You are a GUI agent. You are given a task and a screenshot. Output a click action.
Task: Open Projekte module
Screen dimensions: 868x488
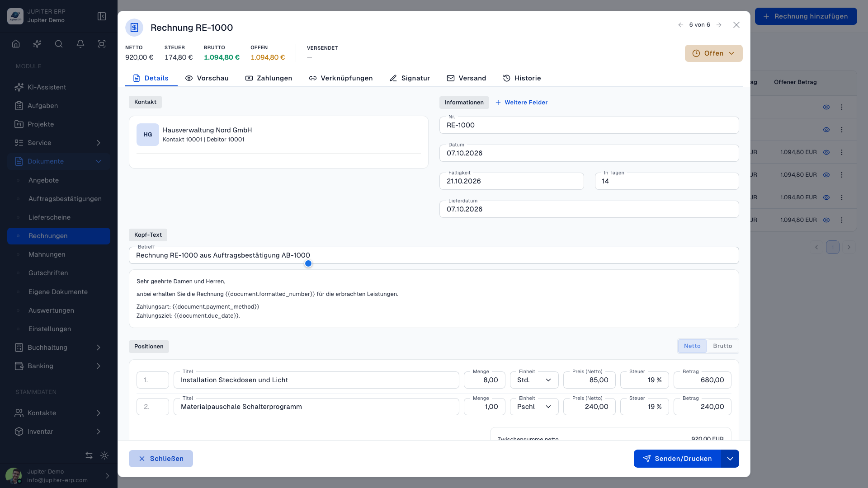(59, 124)
